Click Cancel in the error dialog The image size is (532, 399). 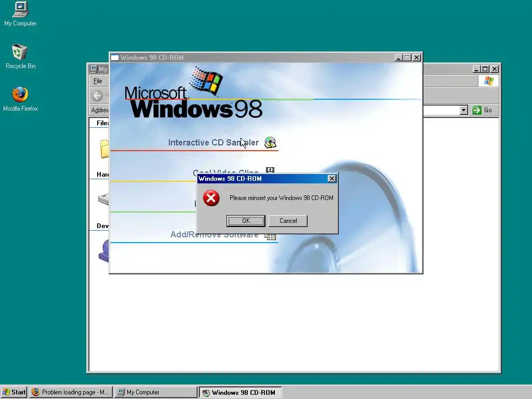pyautogui.click(x=288, y=220)
